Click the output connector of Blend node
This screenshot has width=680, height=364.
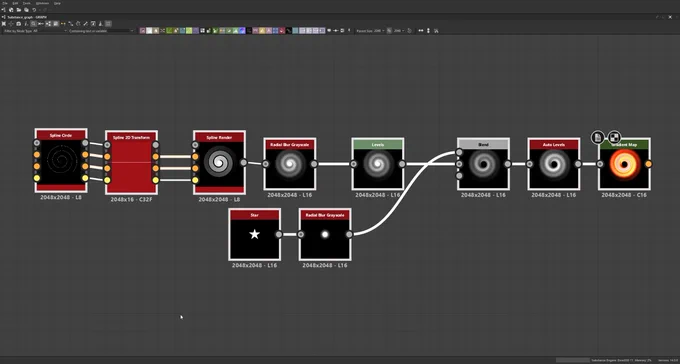(x=507, y=164)
